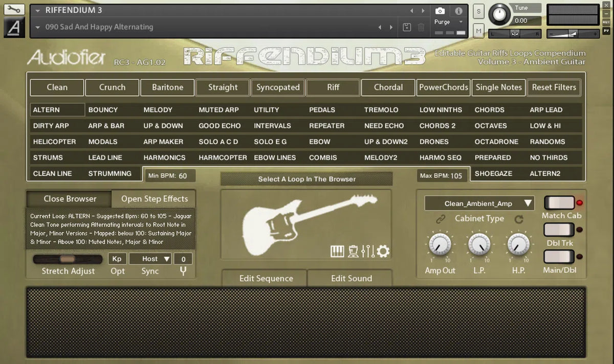Open the virtual keyboard icon below the guitar
The width and height of the screenshot is (614, 364).
point(338,251)
